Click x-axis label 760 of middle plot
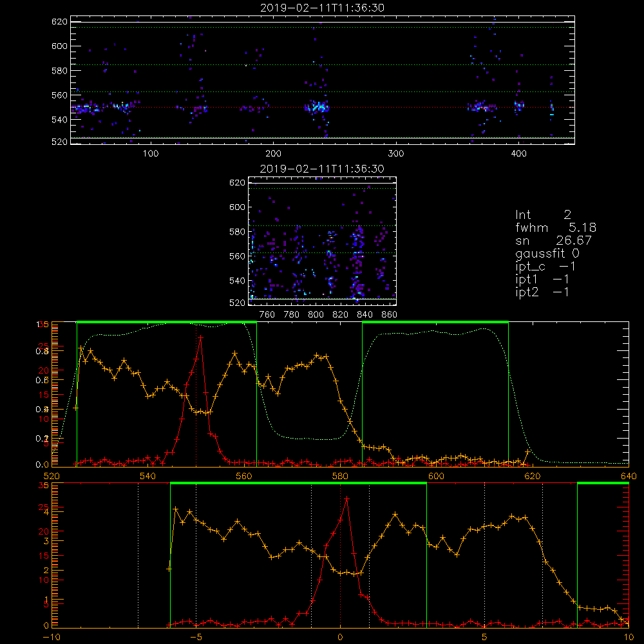Image resolution: width=644 pixels, height=644 pixels. point(267,315)
